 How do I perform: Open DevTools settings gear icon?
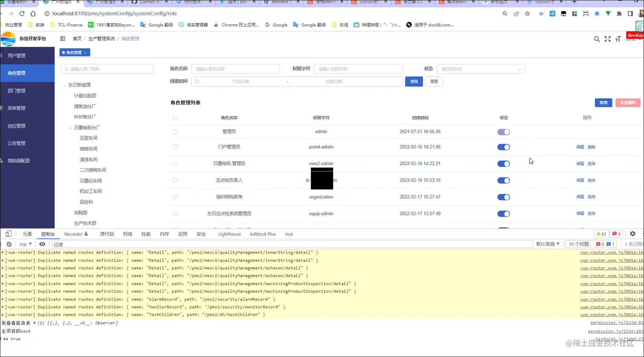point(633,234)
